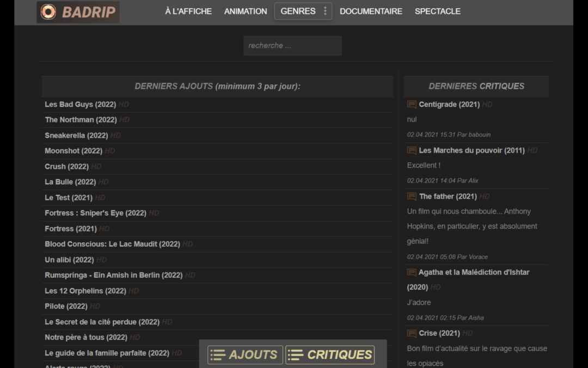Open Sneakerella (2022) page
588x368 pixels.
coord(76,136)
